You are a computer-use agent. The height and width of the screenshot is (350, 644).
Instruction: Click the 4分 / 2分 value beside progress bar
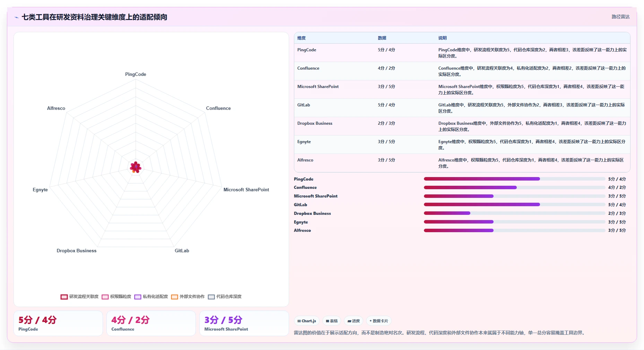click(617, 187)
